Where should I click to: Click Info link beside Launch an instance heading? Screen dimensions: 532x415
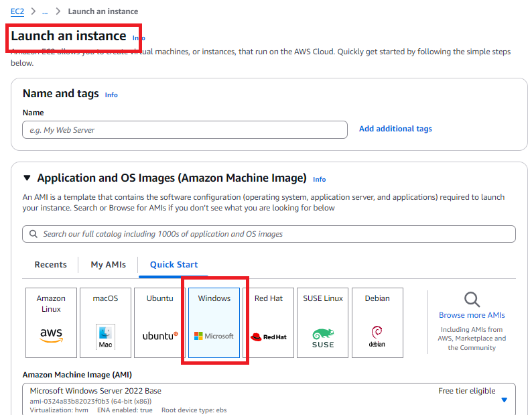tap(139, 38)
